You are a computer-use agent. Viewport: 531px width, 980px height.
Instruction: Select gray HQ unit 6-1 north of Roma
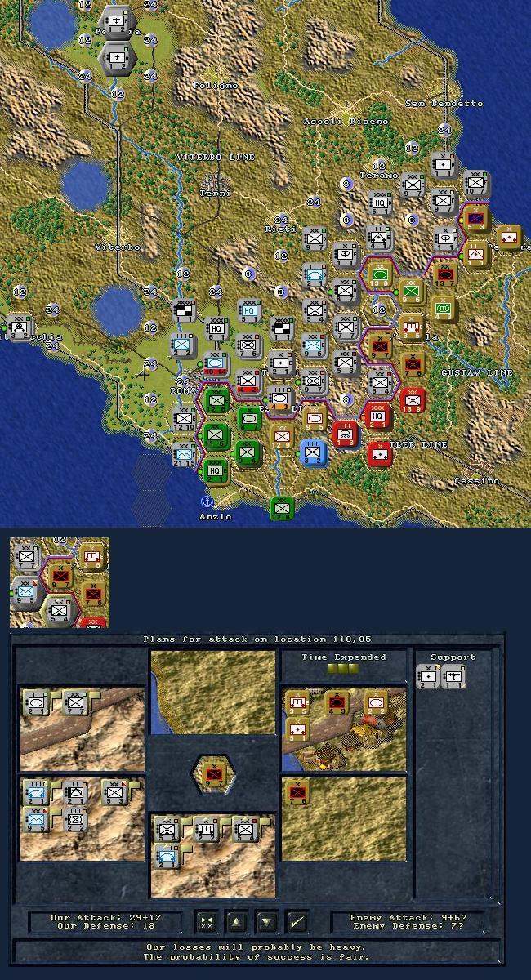tap(216, 327)
